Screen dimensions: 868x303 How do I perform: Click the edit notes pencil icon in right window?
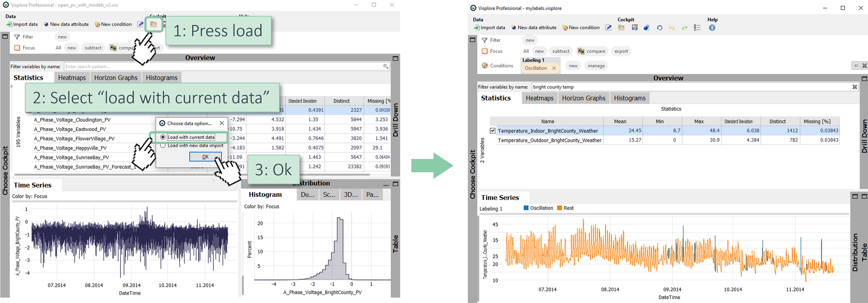[608, 28]
